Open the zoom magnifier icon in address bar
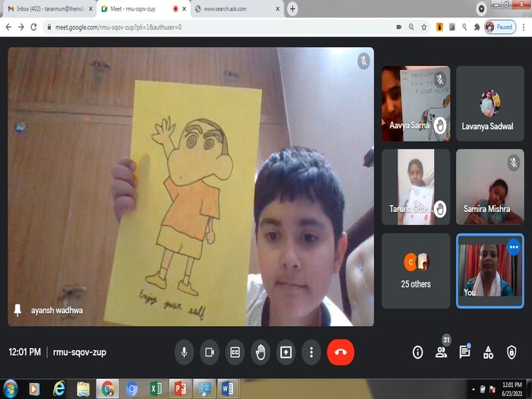Viewport: 532px width, 399px height. click(x=411, y=27)
